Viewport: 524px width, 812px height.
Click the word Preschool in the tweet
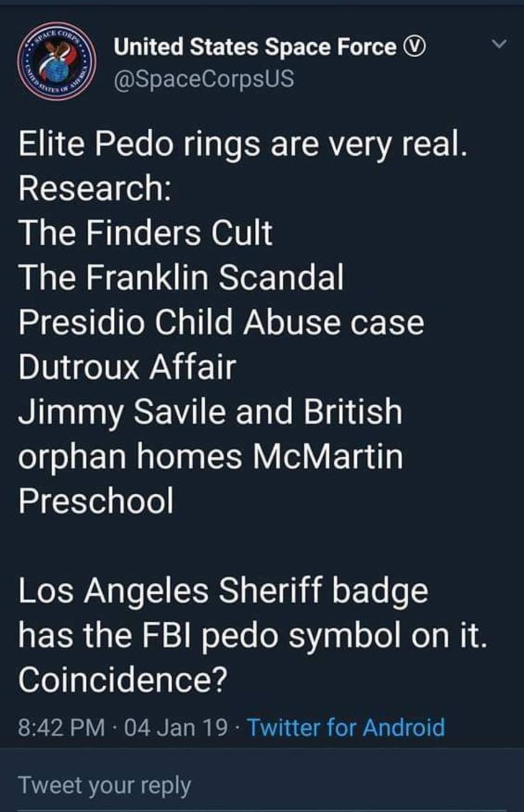coord(96,501)
